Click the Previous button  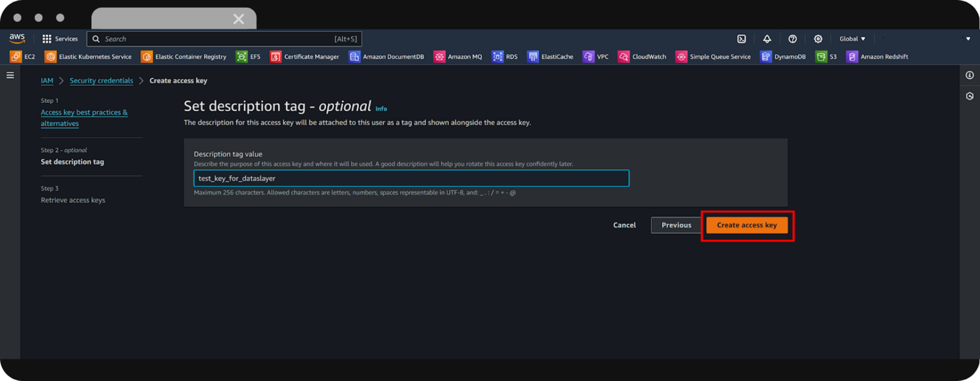[x=676, y=225]
